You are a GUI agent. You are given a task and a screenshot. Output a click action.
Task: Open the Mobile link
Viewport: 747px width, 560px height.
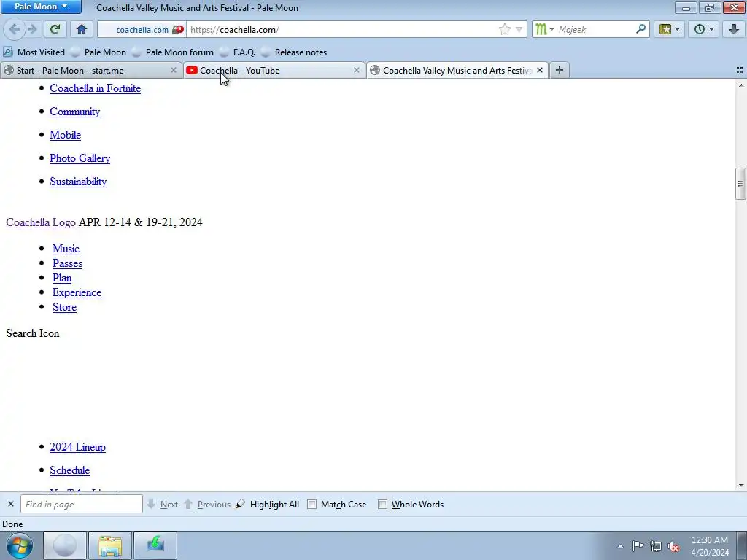click(x=65, y=135)
